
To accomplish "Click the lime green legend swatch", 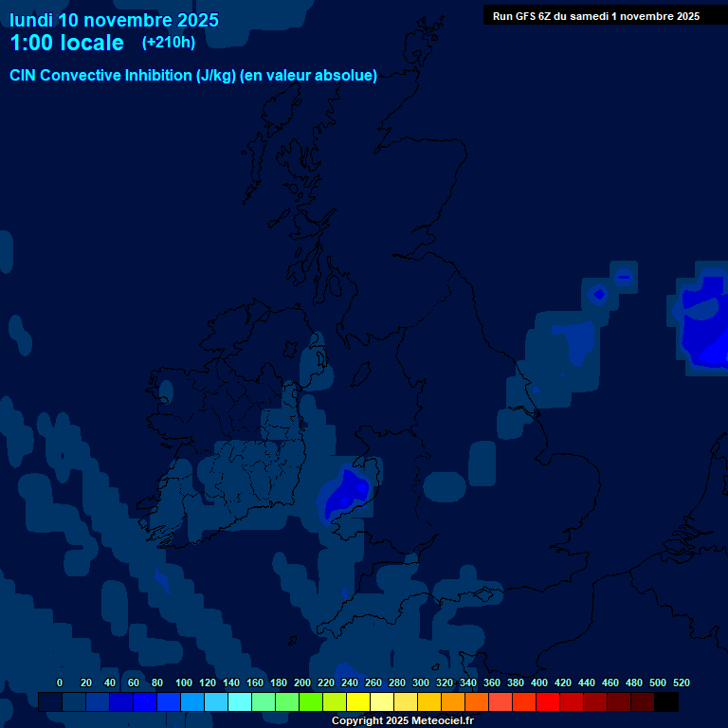I will coord(310,702).
